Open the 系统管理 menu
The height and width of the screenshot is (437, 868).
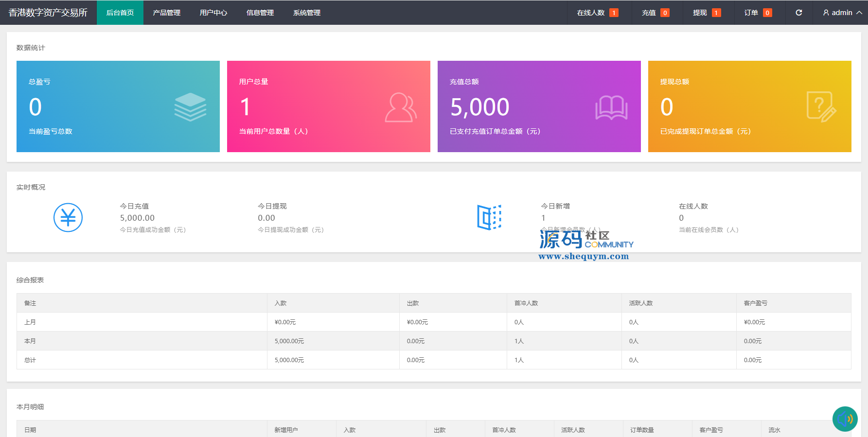pyautogui.click(x=306, y=13)
